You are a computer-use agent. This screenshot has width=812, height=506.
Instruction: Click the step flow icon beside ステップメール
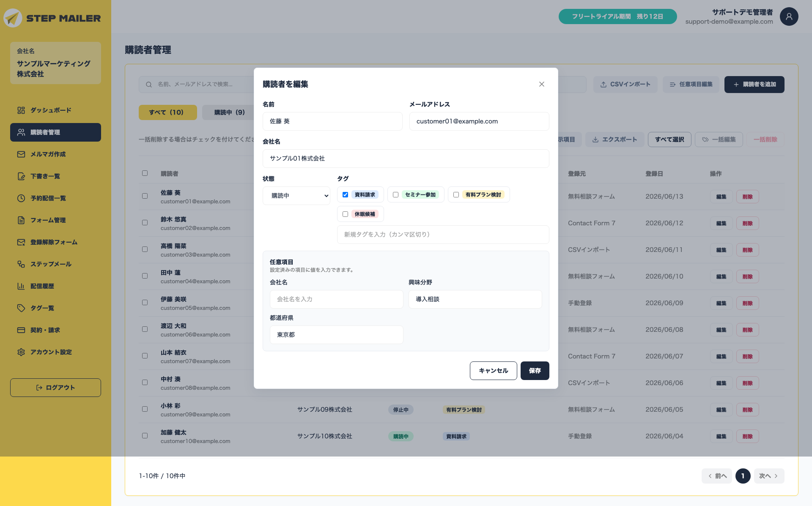point(21,264)
